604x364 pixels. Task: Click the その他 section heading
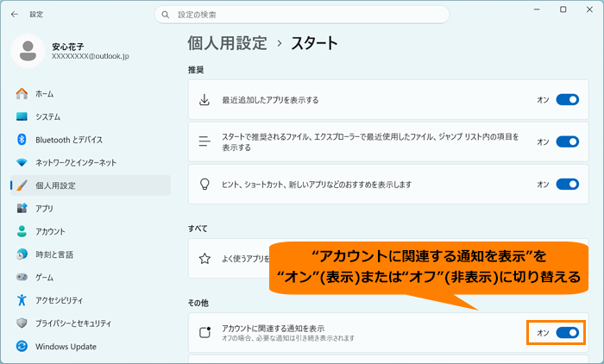198,303
